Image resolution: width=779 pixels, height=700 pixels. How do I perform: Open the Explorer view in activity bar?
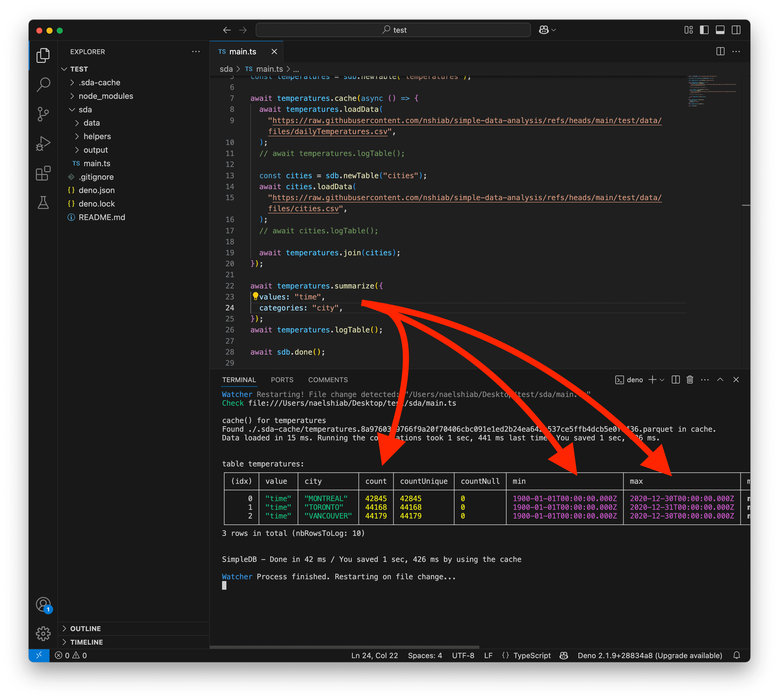(43, 55)
